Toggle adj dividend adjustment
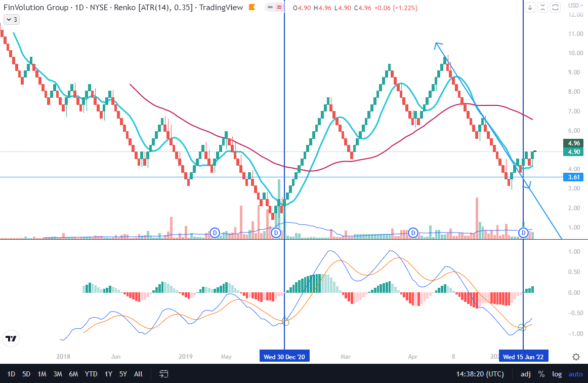Image resolution: width=588 pixels, height=383 pixels. [526, 374]
